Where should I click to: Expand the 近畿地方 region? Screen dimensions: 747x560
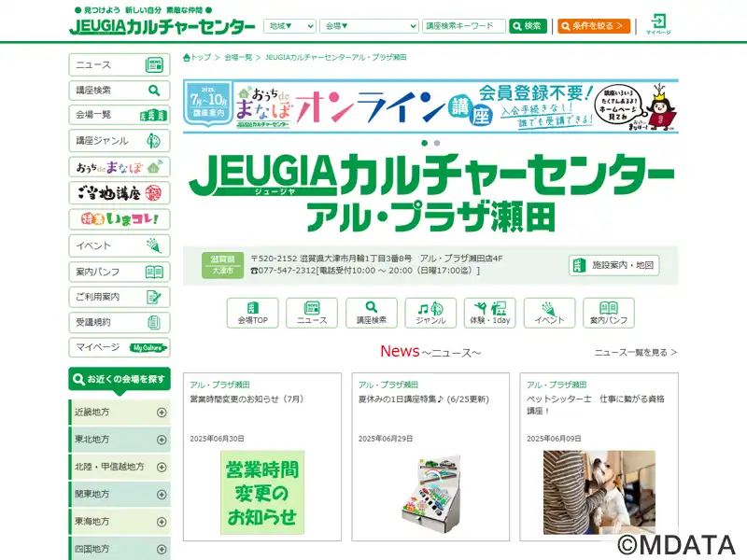click(120, 413)
